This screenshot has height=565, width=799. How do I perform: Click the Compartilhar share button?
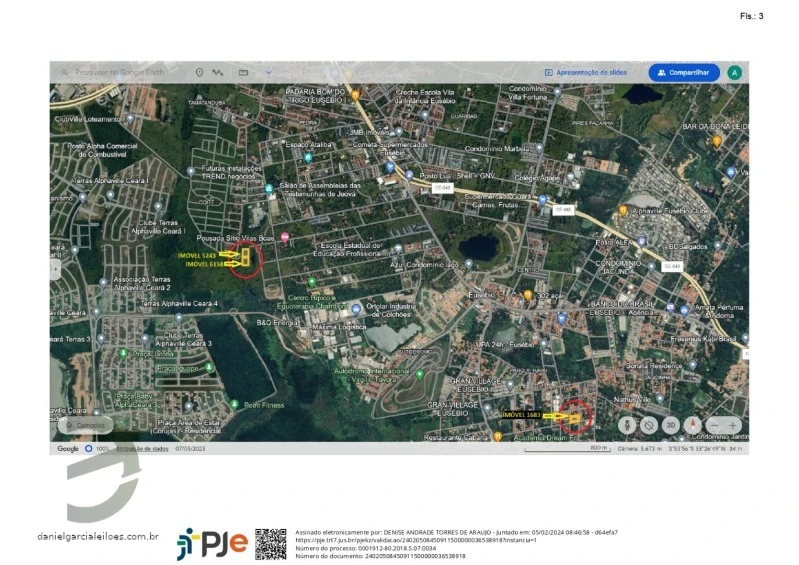(x=684, y=72)
